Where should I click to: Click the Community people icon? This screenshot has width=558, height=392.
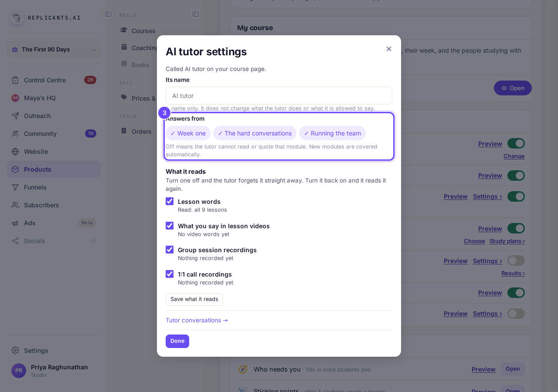(x=15, y=134)
